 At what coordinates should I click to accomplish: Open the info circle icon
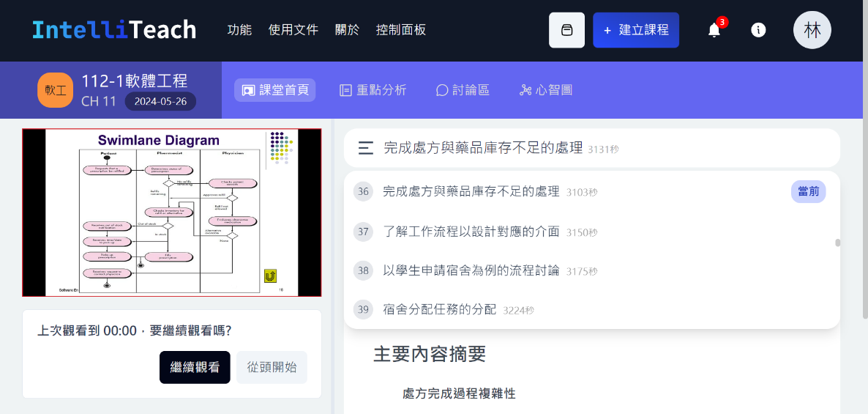coord(758,30)
